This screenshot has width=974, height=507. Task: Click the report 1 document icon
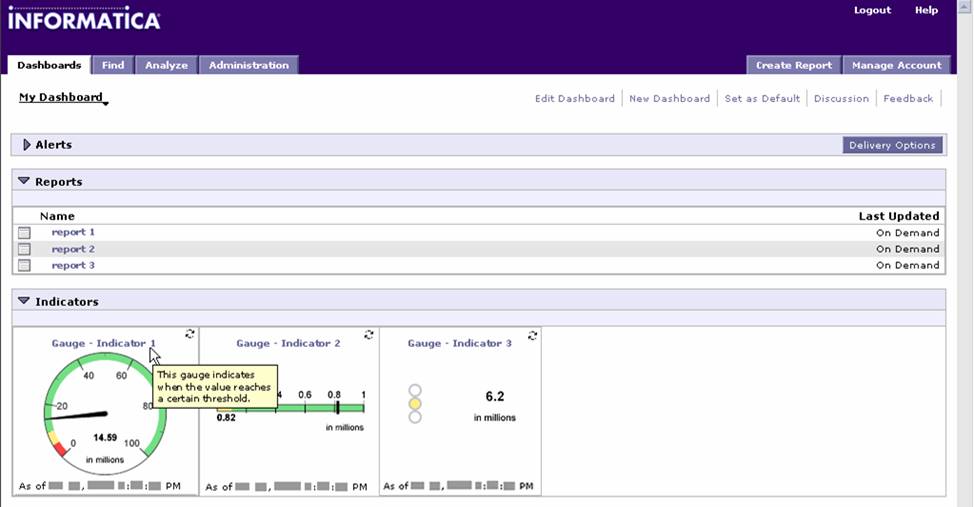point(24,233)
